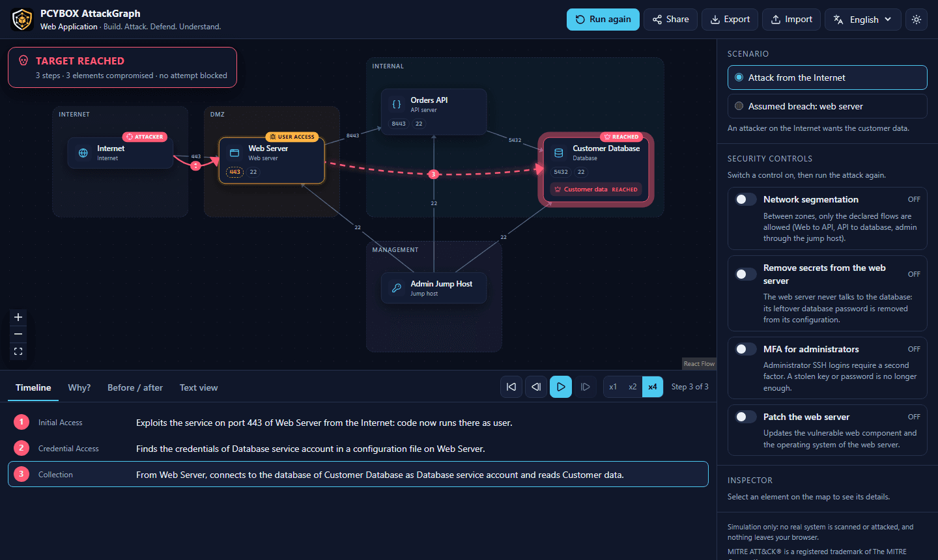Fit the graph view to screen

pos(18,351)
